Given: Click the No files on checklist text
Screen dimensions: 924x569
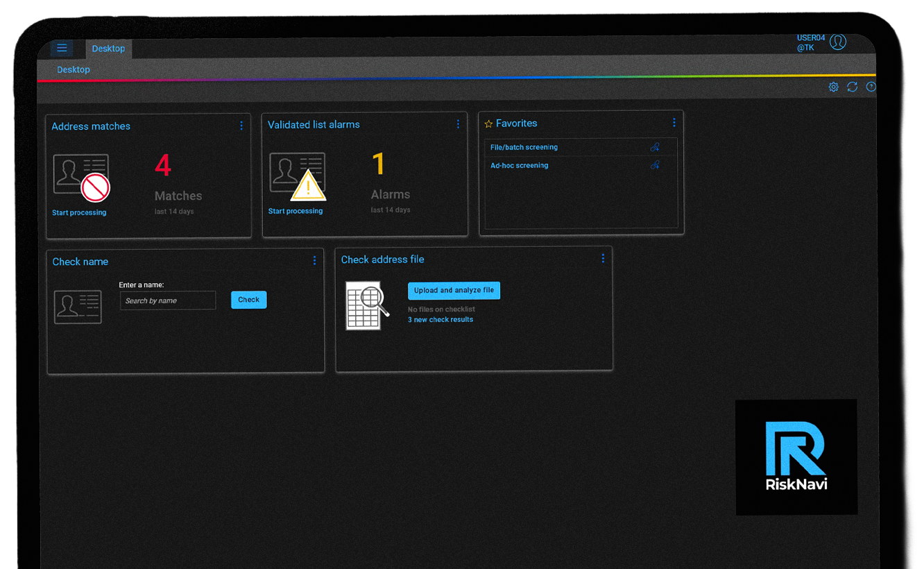Looking at the screenshot, I should 441,309.
